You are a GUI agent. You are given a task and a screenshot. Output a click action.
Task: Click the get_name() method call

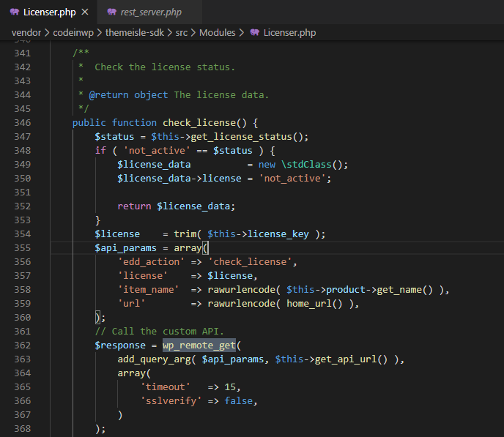pos(404,290)
